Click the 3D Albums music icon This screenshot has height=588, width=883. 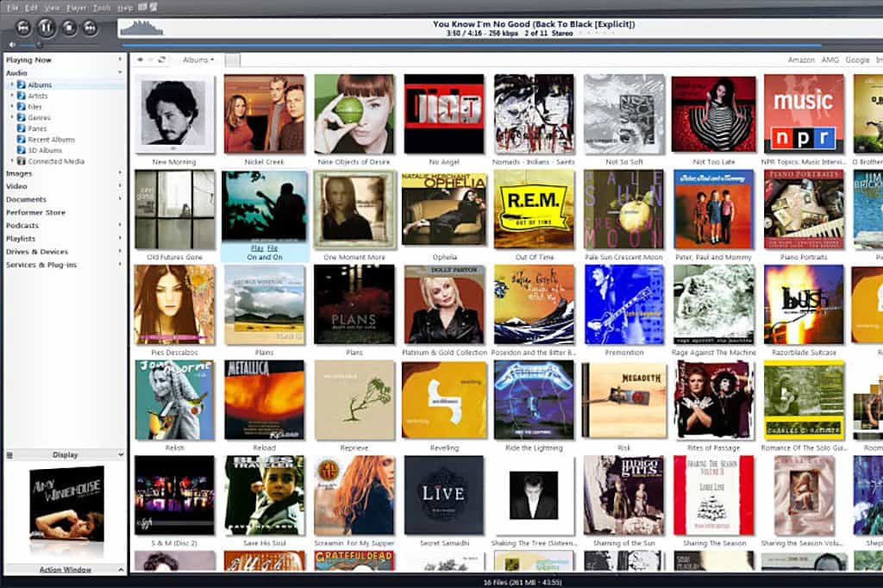click(x=22, y=150)
